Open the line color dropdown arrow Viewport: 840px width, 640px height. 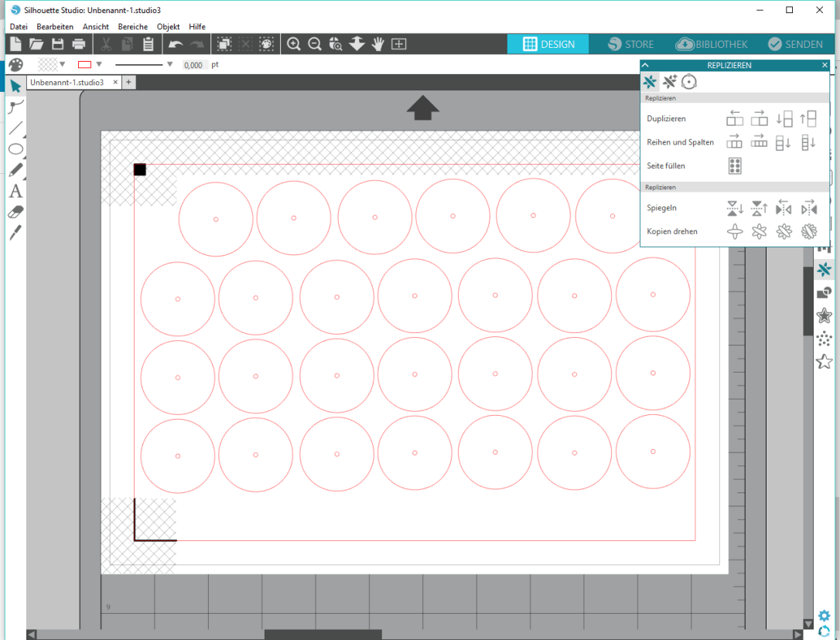coord(99,65)
